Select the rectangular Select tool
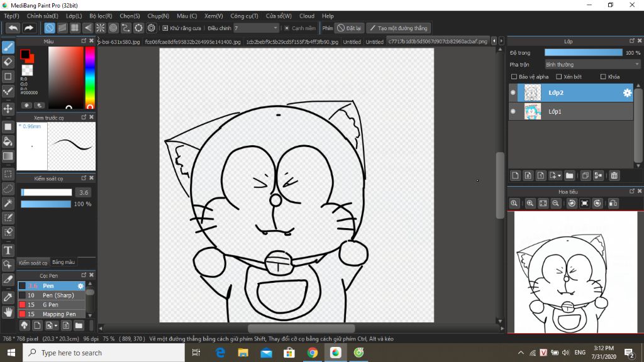644x362 pixels. (x=8, y=174)
